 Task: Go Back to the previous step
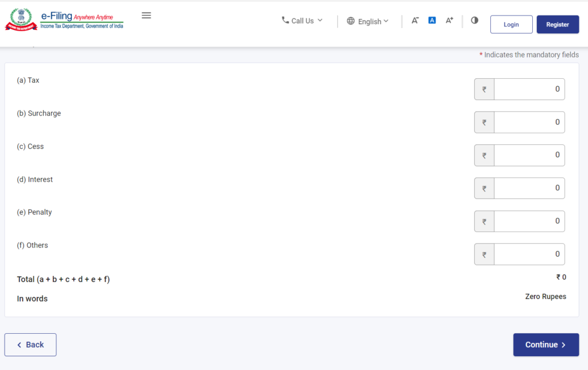click(30, 345)
